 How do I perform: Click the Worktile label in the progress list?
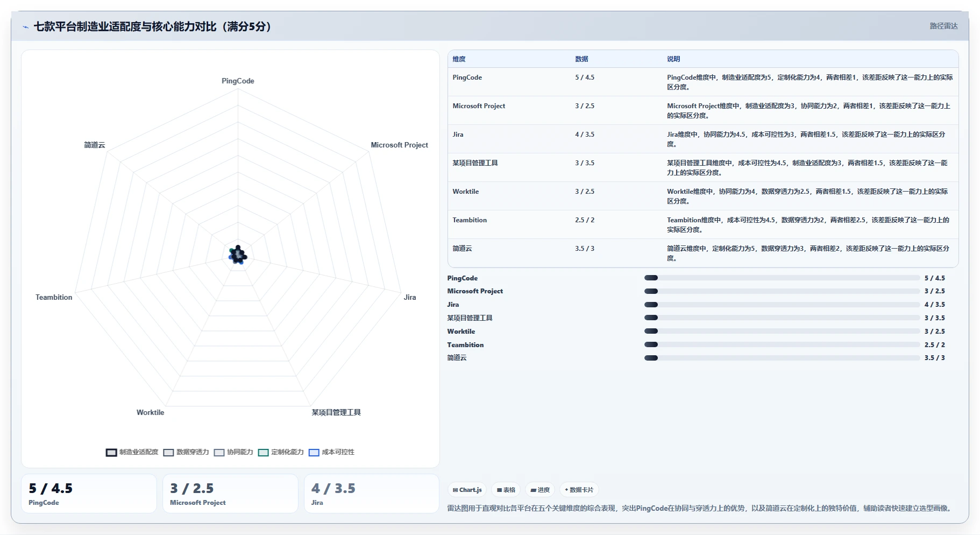pos(461,332)
